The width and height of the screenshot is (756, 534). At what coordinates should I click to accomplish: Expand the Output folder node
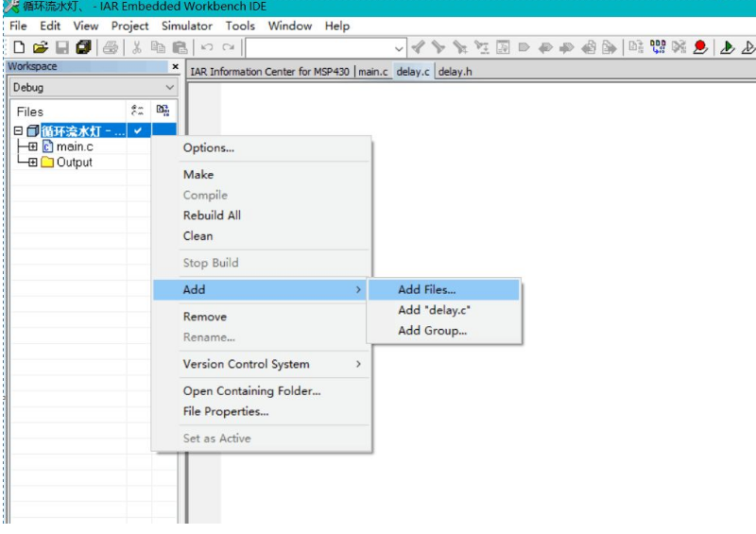tap(32, 162)
